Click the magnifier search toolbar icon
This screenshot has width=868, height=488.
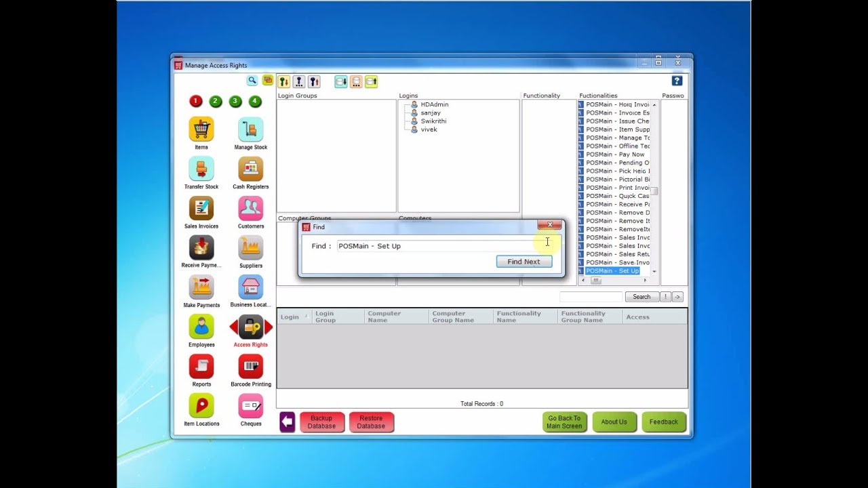coord(252,80)
